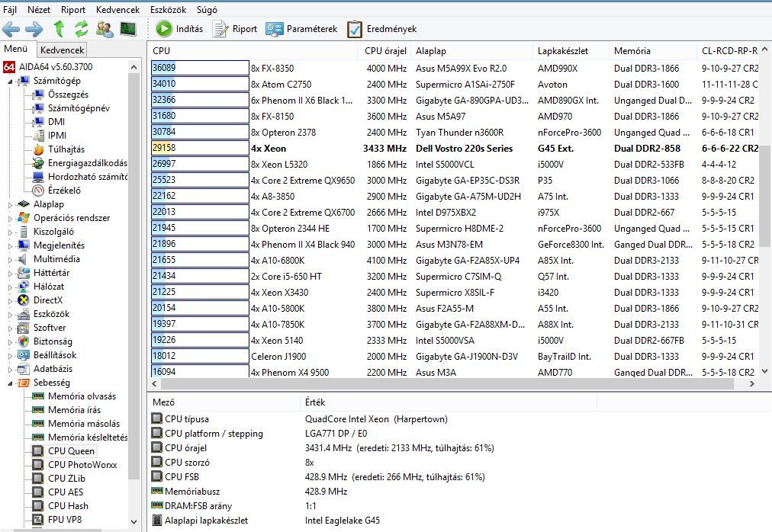The width and height of the screenshot is (772, 532).
Task: Click the green monitor graph toolbar icon
Action: coord(128,29)
